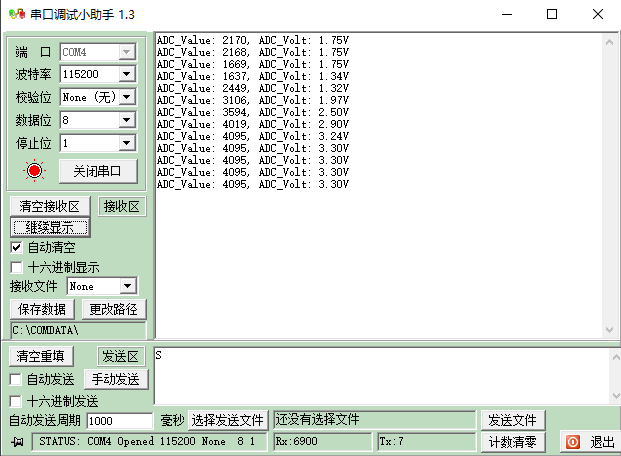
Task: Toggle the 自动清空 checkbox
Action: tap(16, 248)
